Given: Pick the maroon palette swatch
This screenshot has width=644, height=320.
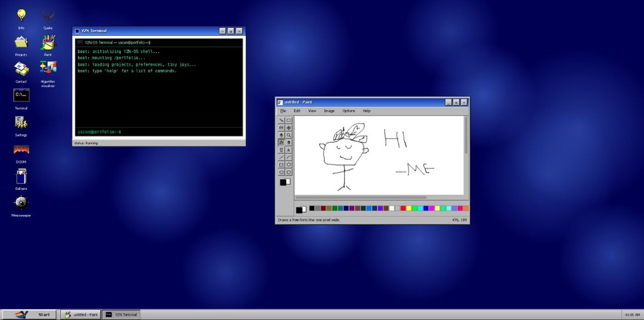Looking at the screenshot, I should (x=323, y=208).
